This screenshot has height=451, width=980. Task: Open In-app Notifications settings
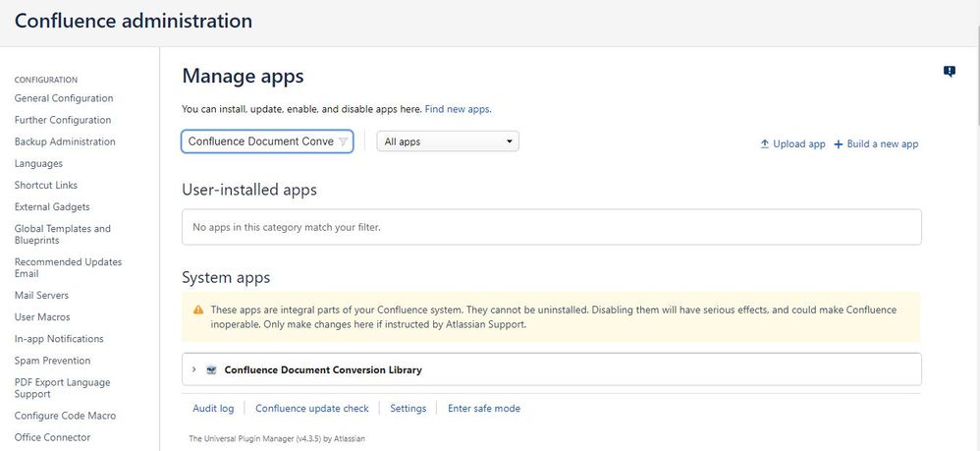pos(59,339)
